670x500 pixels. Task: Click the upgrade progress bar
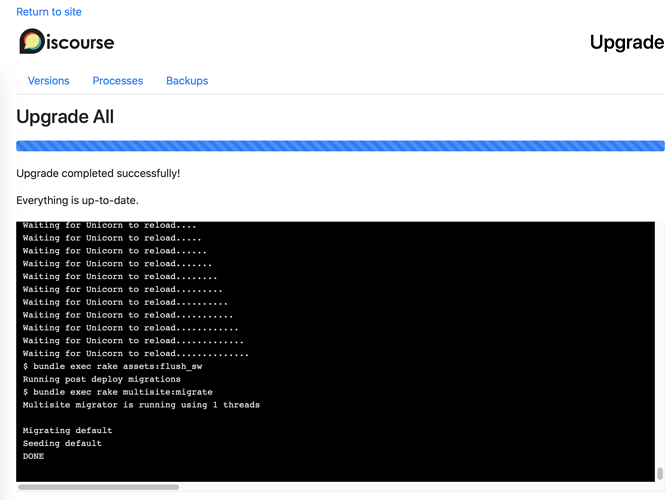click(x=340, y=146)
